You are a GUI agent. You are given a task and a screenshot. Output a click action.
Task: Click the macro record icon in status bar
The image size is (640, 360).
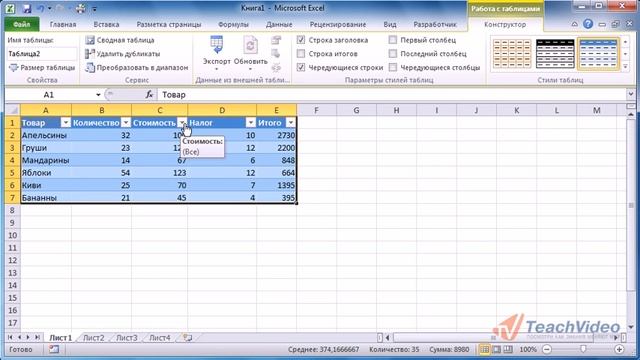click(x=54, y=349)
